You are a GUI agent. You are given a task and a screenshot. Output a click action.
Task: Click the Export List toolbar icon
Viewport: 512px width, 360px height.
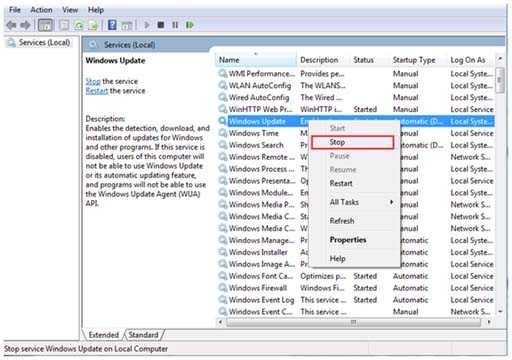93,25
